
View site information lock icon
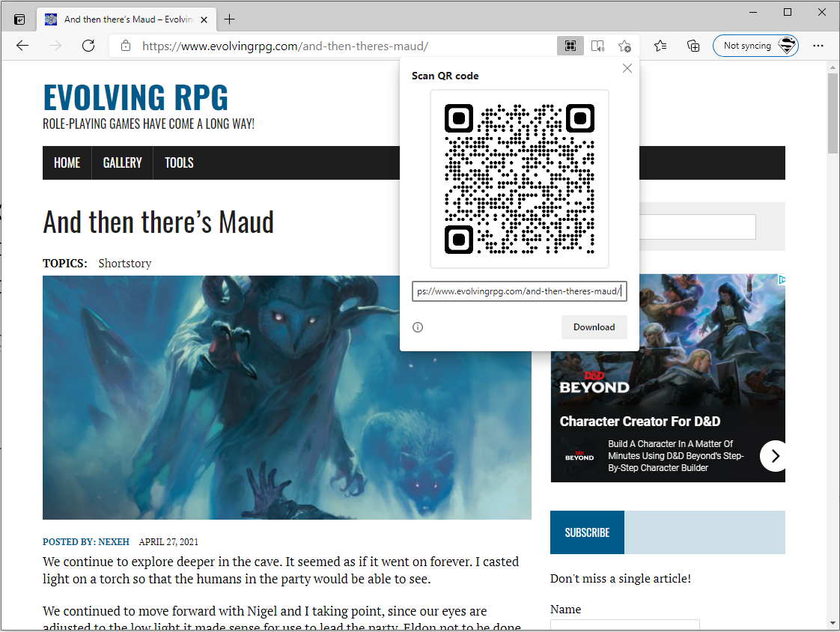coord(125,46)
